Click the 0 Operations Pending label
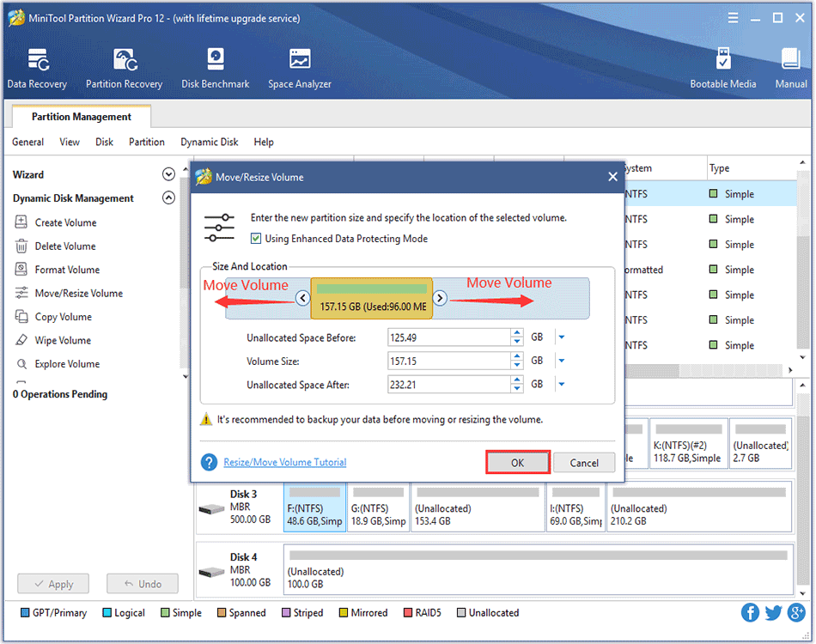Image resolution: width=816 pixels, height=644 pixels. pos(60,394)
